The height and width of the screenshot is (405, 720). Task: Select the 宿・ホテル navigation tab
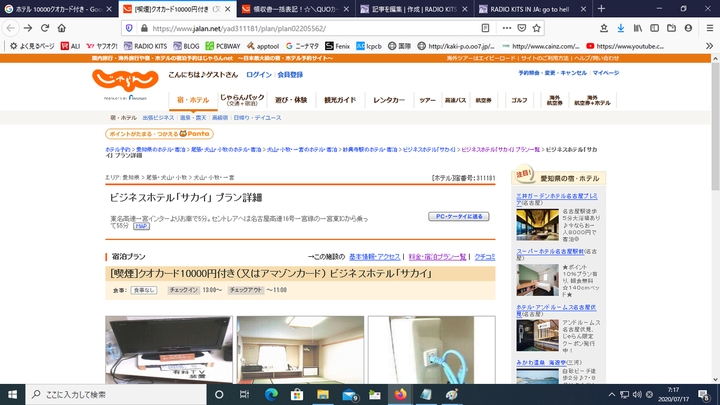193,100
